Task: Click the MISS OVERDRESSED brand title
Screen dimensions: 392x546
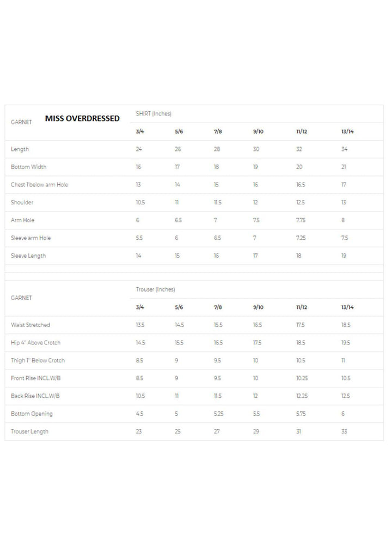Action: [82, 118]
